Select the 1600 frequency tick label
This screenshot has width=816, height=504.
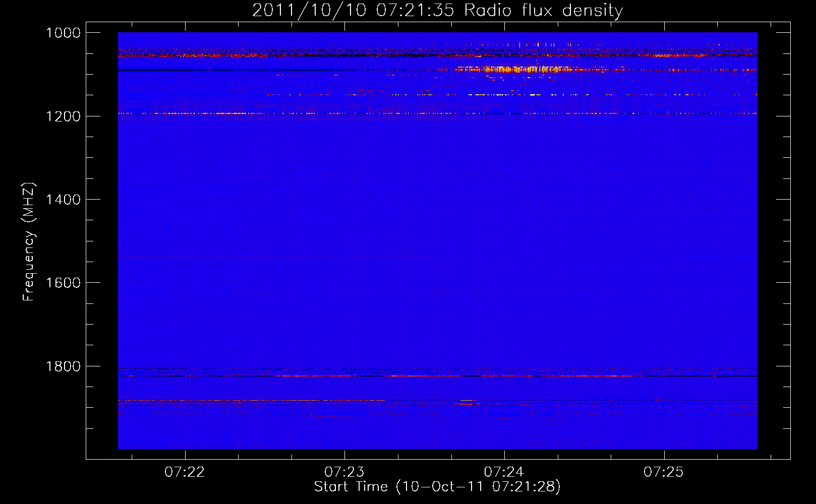(x=63, y=283)
